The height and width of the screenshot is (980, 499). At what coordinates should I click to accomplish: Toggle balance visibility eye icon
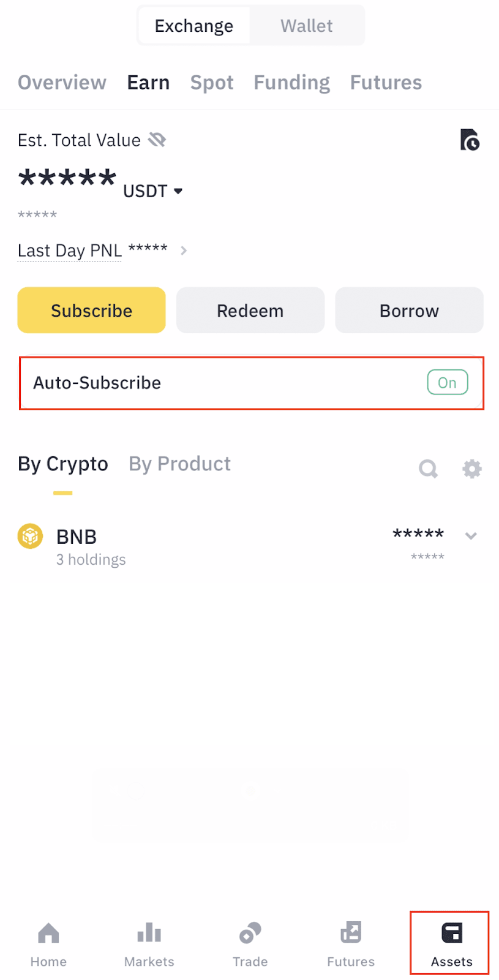(157, 140)
